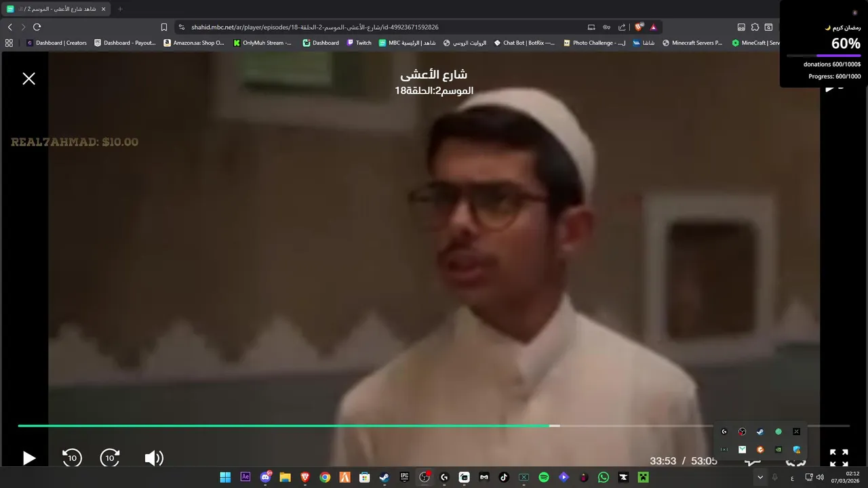The image size is (868, 488).
Task: Open the Brave Rewards triangle icon
Action: (653, 27)
